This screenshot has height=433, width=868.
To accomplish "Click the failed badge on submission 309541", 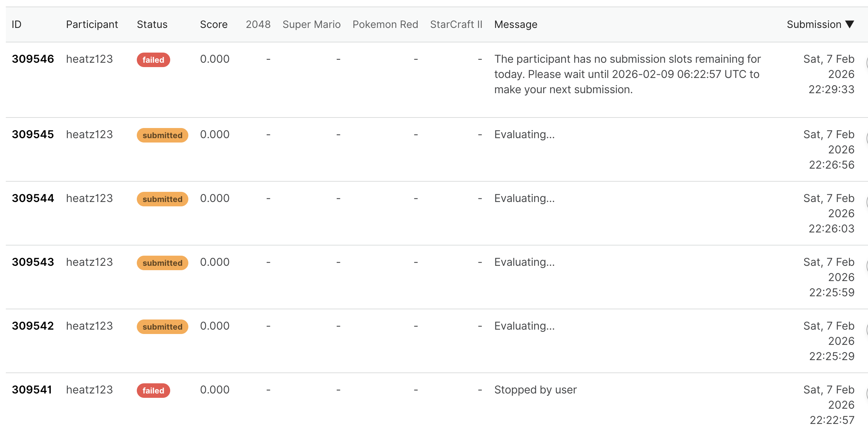I will pos(153,391).
